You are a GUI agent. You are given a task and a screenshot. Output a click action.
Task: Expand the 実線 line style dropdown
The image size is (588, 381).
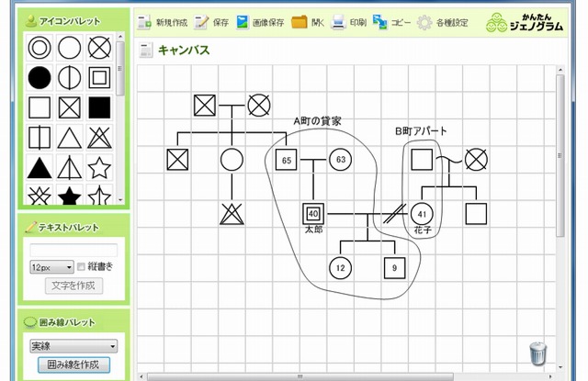click(x=73, y=346)
